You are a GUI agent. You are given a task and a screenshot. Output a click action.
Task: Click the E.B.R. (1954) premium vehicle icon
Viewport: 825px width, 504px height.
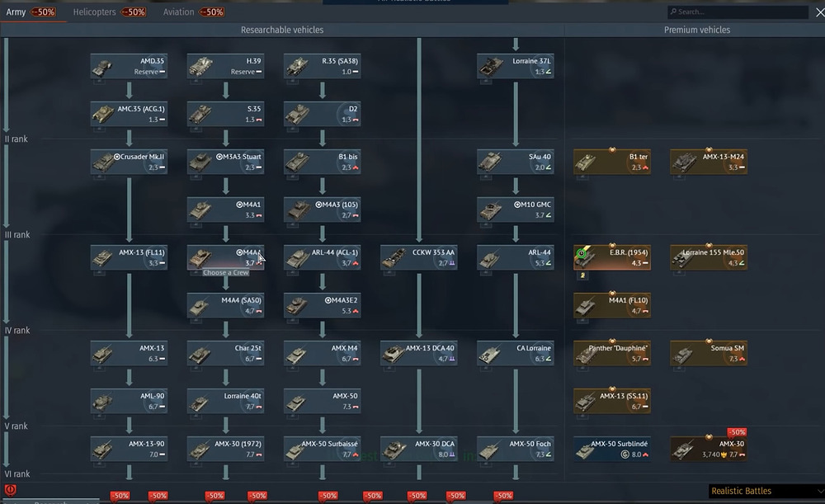pyautogui.click(x=586, y=258)
